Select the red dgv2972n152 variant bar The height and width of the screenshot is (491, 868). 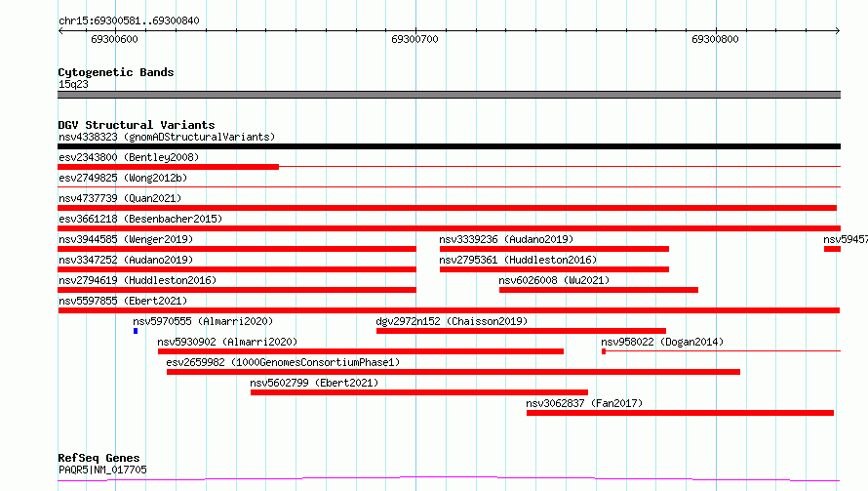click(x=521, y=331)
